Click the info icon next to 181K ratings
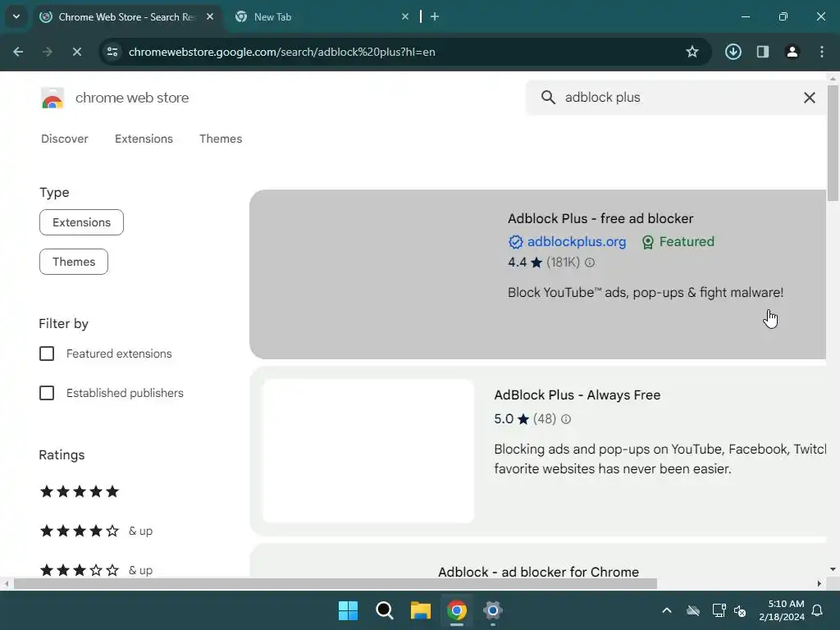This screenshot has width=840, height=630. click(590, 262)
